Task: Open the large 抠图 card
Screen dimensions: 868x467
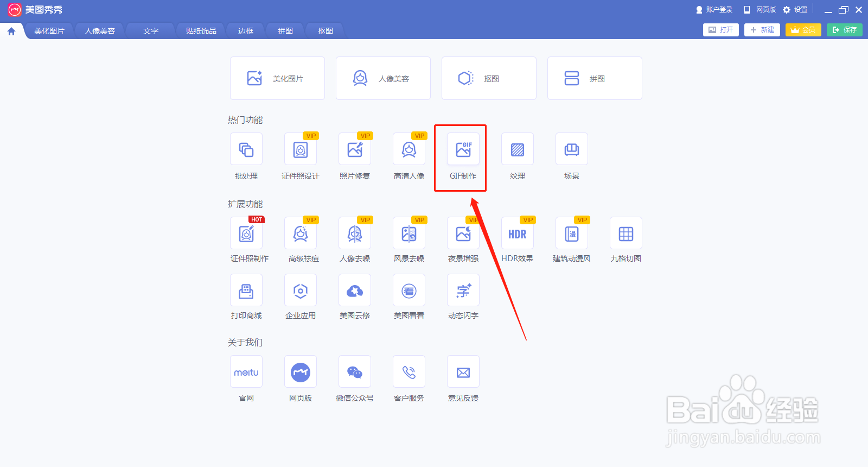Action: (489, 78)
